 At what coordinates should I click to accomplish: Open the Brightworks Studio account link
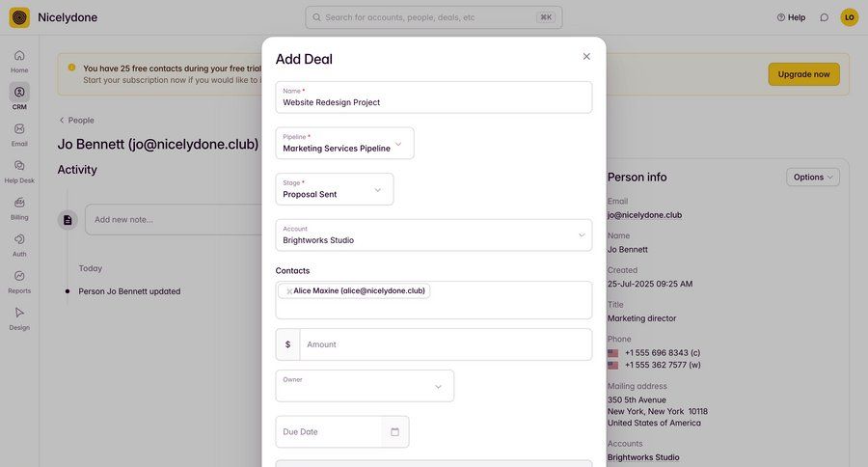(x=643, y=457)
